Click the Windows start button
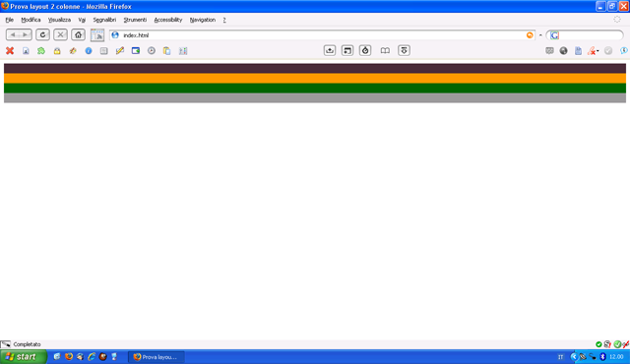The height and width of the screenshot is (364, 630). 24,357
